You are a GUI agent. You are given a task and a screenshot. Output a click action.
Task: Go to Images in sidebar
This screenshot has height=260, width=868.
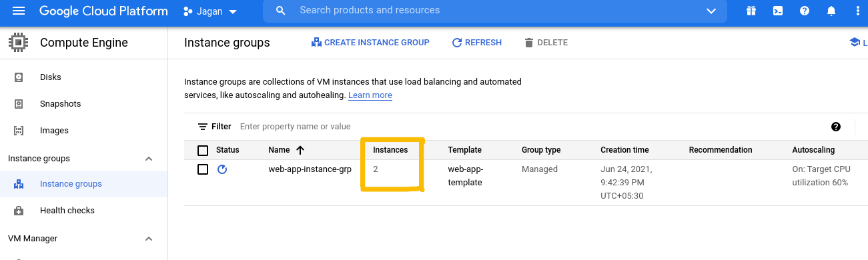point(54,131)
